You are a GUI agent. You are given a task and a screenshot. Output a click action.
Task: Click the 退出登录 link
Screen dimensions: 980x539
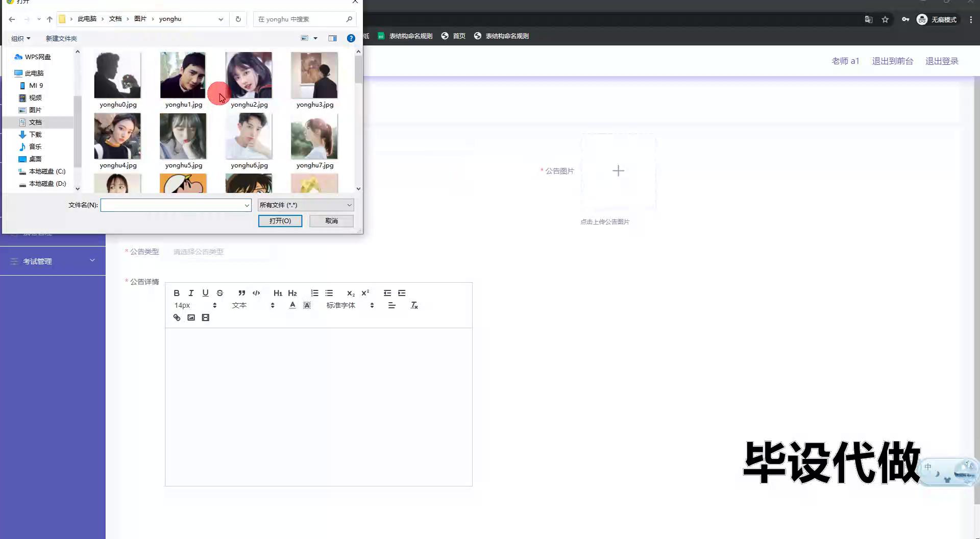point(941,61)
